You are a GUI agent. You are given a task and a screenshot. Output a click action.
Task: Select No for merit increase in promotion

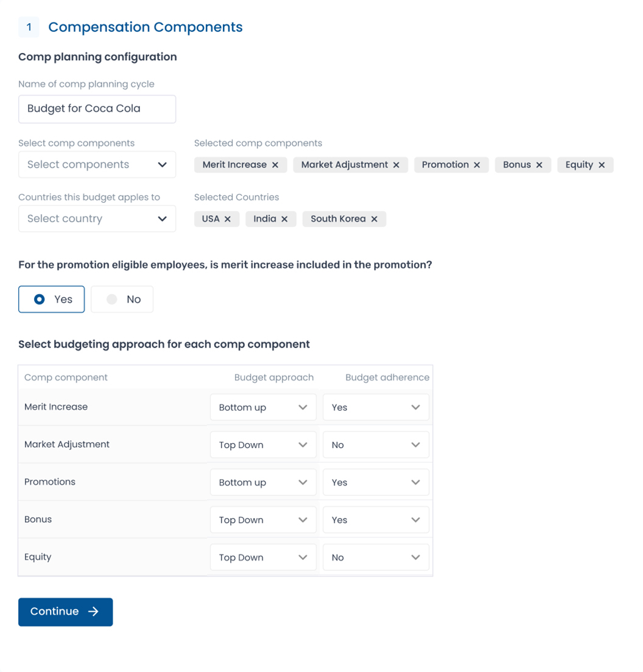click(122, 299)
